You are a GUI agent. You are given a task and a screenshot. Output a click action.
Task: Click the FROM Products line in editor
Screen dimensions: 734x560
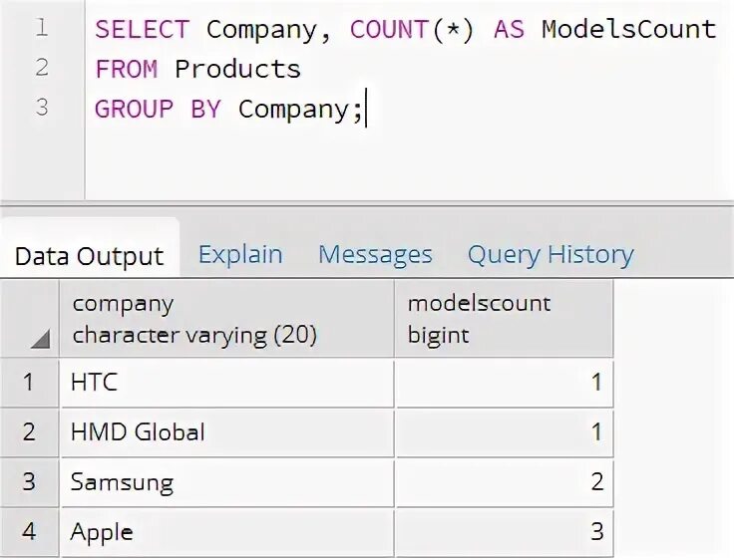[x=197, y=69]
